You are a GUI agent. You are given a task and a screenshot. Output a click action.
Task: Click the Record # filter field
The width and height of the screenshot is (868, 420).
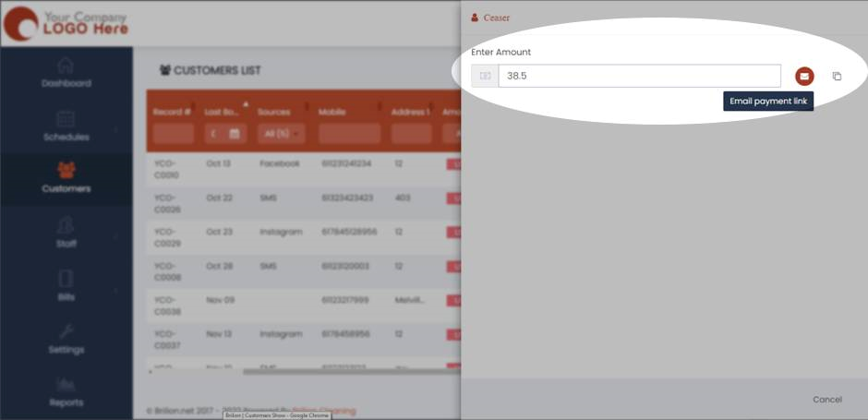pos(173,134)
